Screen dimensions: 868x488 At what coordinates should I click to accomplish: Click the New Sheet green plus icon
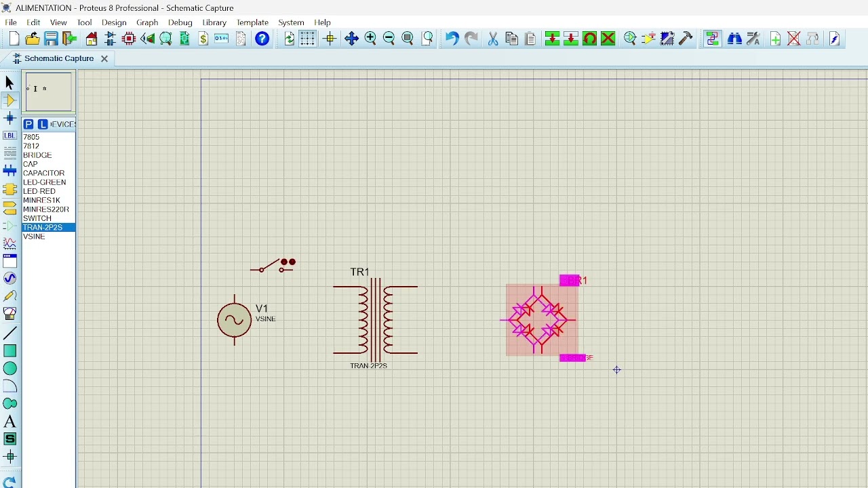tap(775, 39)
